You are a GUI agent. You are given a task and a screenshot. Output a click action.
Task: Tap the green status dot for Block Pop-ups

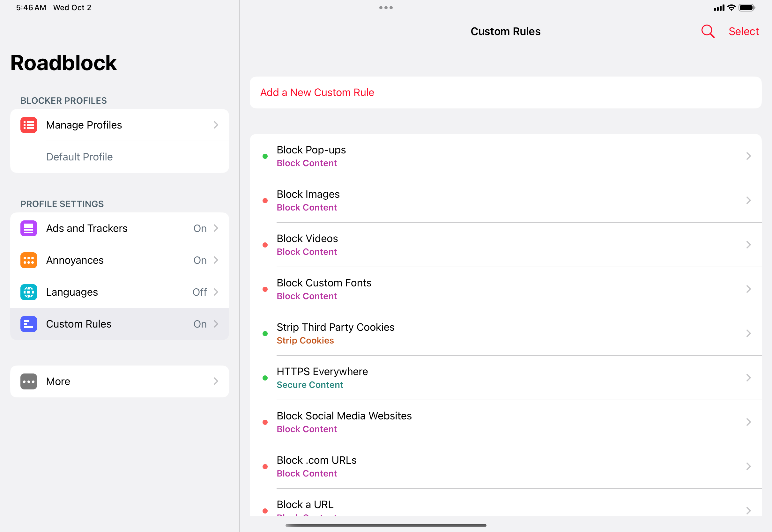click(265, 156)
